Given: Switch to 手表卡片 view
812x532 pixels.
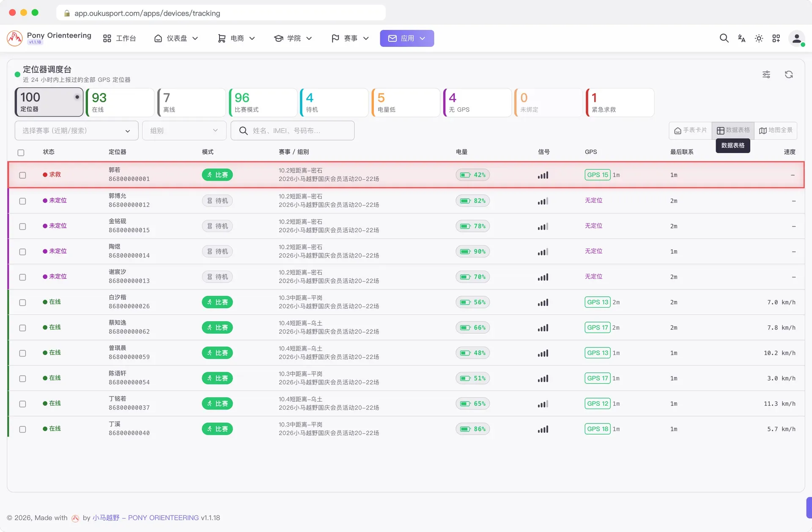Looking at the screenshot, I should click(691, 130).
